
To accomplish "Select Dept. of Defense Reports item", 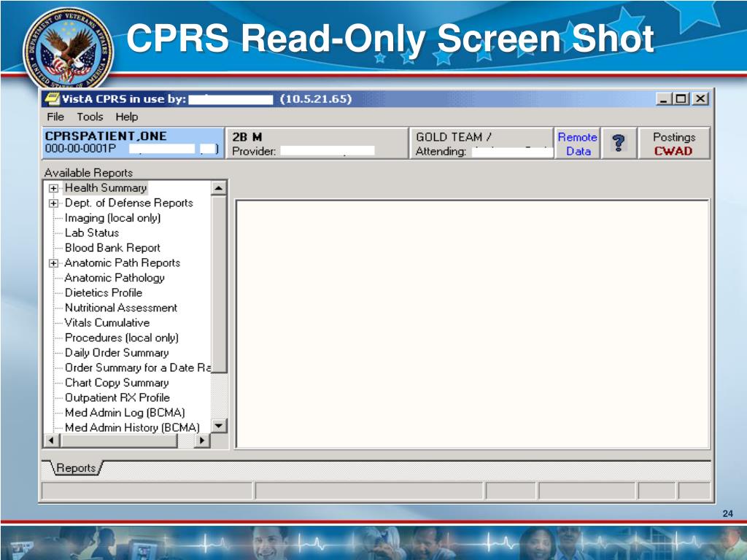I will coord(128,203).
